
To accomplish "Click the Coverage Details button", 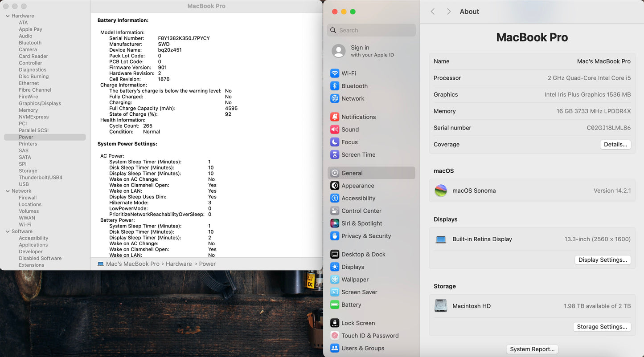I will coord(615,144).
